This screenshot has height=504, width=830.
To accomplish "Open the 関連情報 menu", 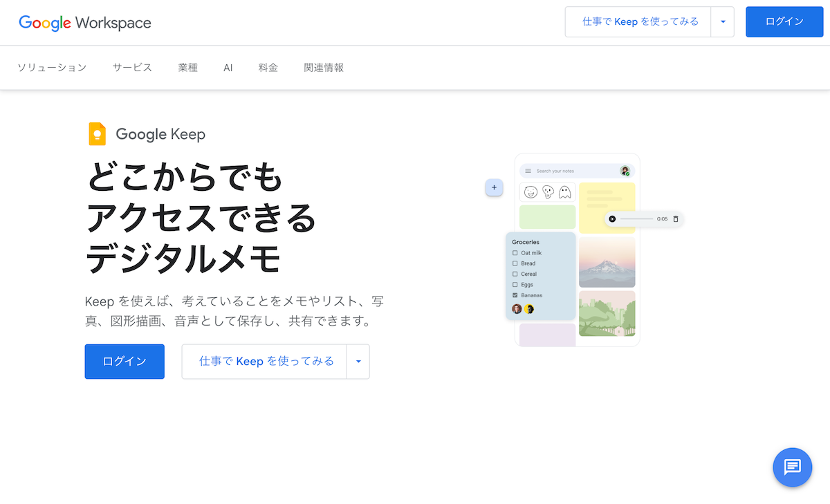I will tap(324, 67).
